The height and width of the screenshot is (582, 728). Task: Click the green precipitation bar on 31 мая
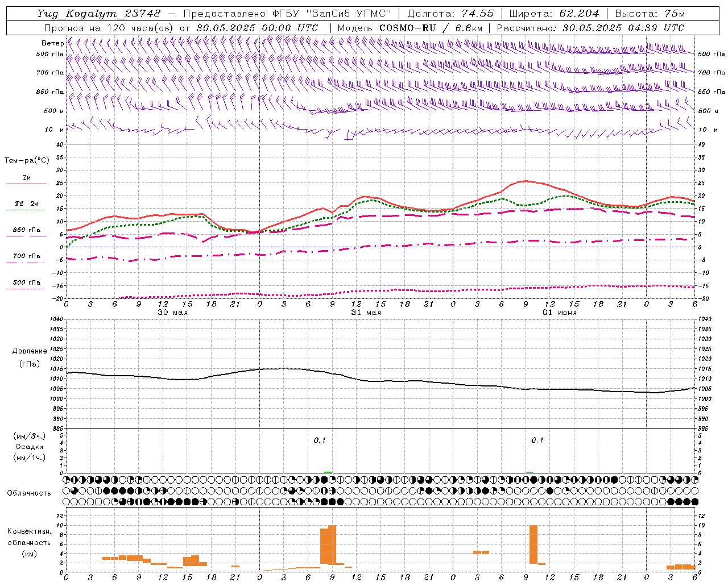pos(328,472)
